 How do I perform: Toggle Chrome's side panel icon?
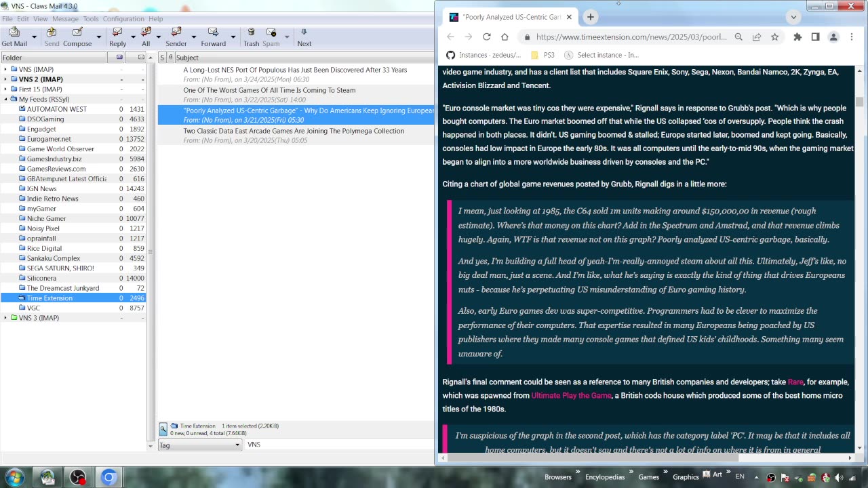815,37
